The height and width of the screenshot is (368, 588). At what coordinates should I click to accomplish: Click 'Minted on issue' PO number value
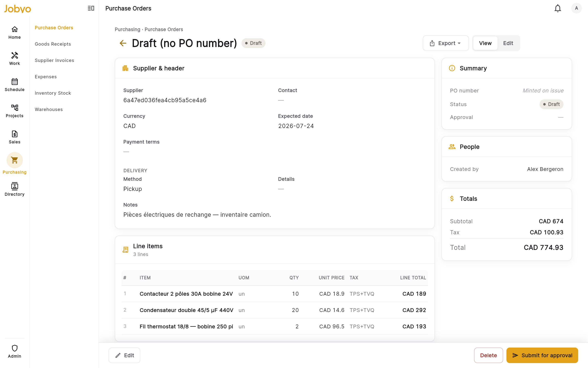tap(543, 91)
